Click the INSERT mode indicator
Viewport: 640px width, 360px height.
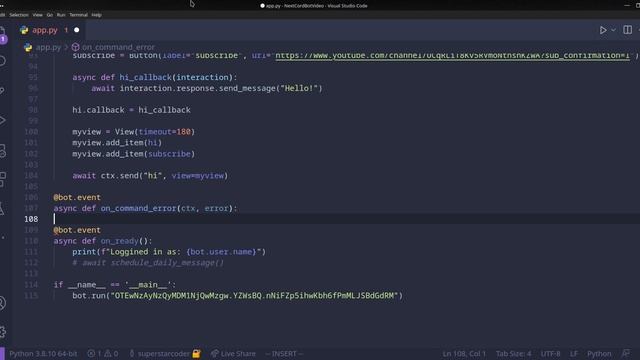click(284, 354)
